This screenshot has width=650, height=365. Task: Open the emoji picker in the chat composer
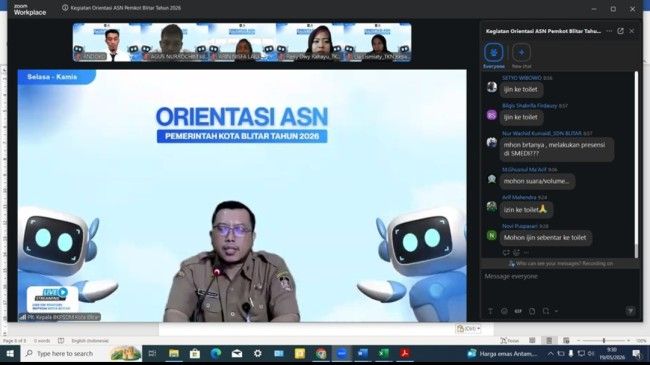coord(504,311)
